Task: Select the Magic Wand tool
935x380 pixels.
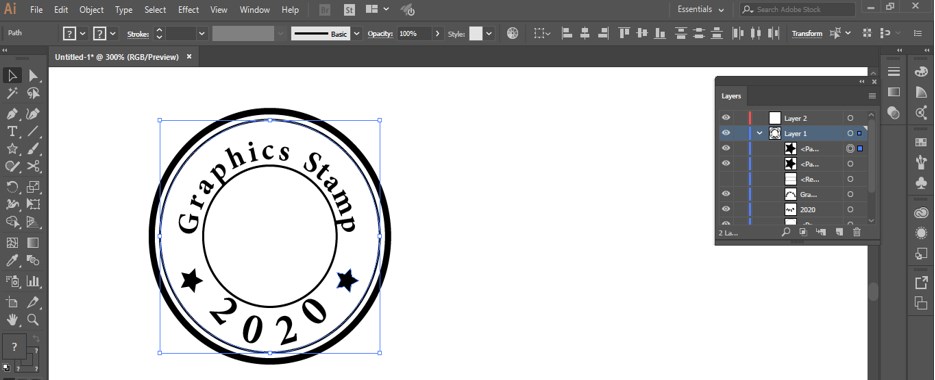Action: pyautogui.click(x=12, y=94)
